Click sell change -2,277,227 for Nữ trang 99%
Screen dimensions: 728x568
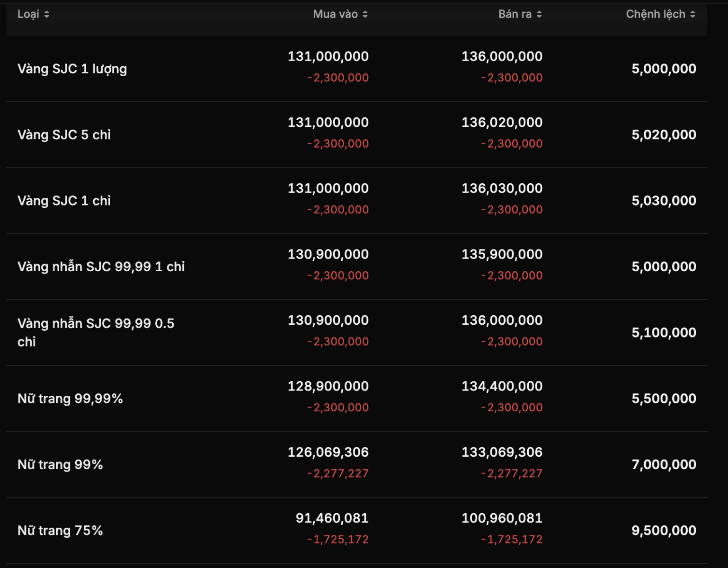512,473
